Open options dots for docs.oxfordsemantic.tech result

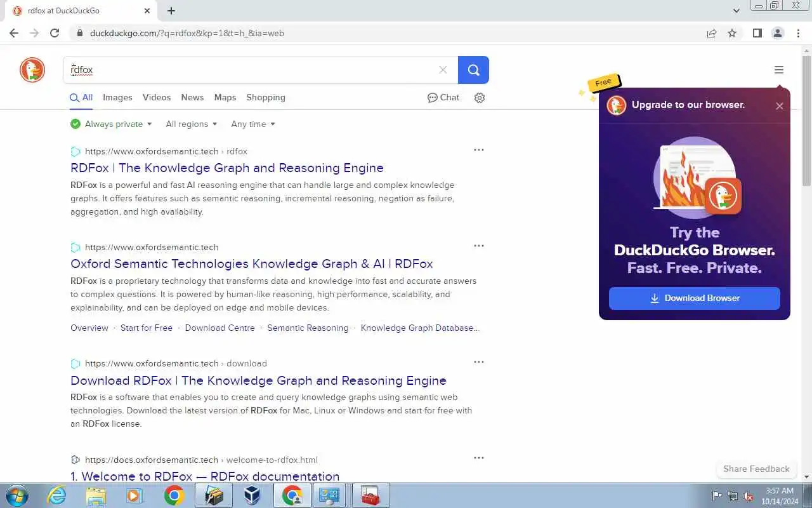[x=479, y=458]
